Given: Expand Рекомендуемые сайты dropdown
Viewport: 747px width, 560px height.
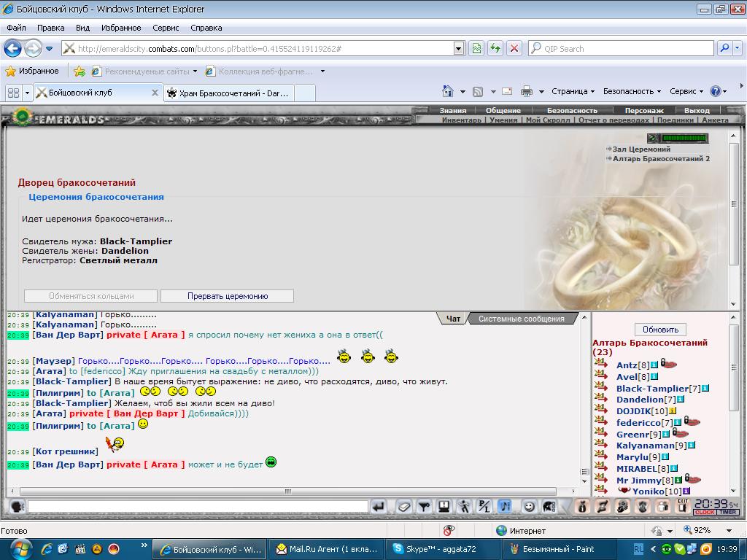Looking at the screenshot, I should (195, 71).
